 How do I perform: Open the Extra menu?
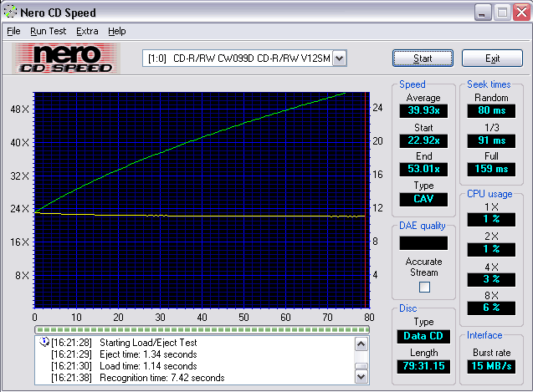(x=87, y=31)
